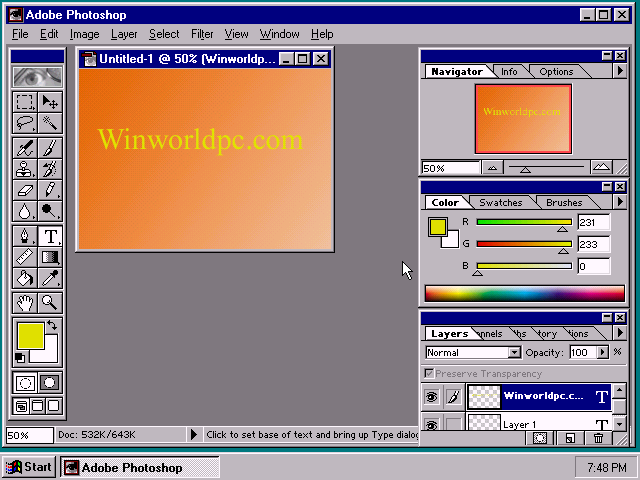Viewport: 640px width, 480px height.
Task: Click the Start button on taskbar
Action: [29, 467]
